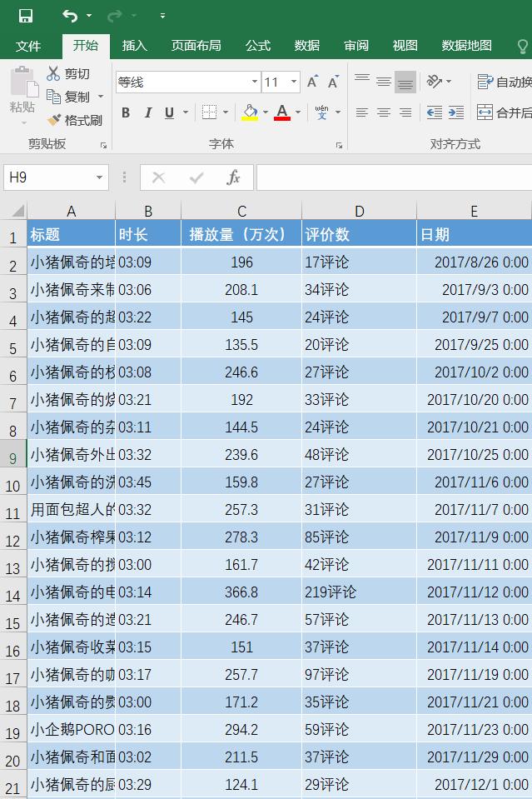Open the 文件 menu tab

[28, 46]
